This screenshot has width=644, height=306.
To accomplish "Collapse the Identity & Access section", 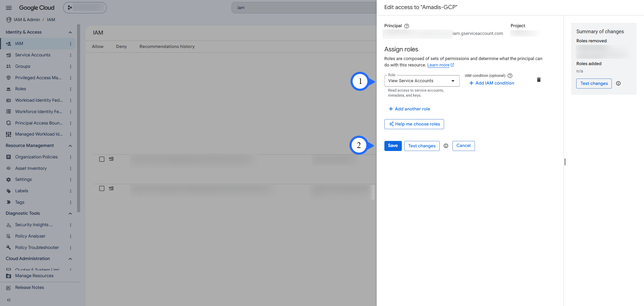I will click(x=70, y=32).
